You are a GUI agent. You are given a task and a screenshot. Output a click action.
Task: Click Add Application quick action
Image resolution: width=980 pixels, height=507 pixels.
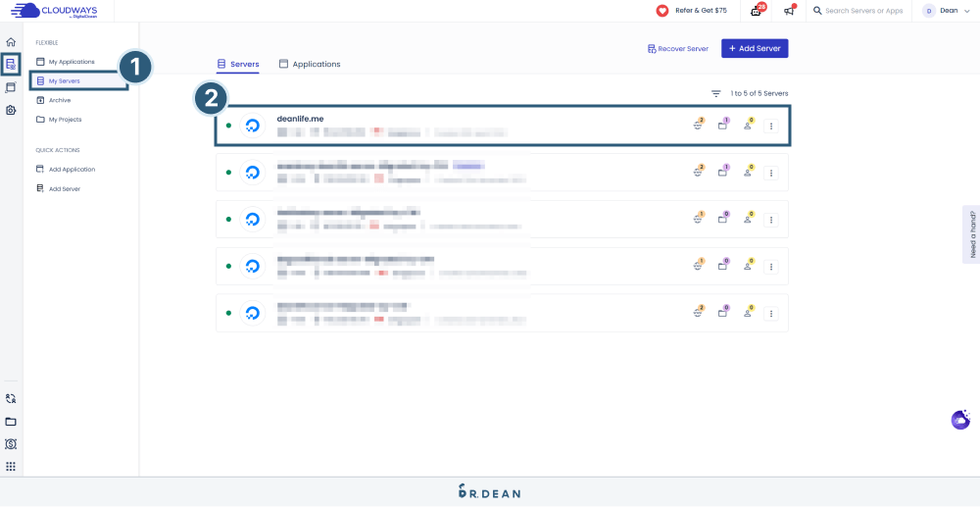tap(66, 170)
